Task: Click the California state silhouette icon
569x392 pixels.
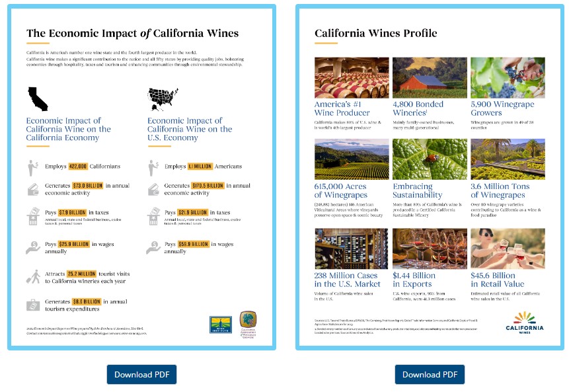Action: [38, 98]
